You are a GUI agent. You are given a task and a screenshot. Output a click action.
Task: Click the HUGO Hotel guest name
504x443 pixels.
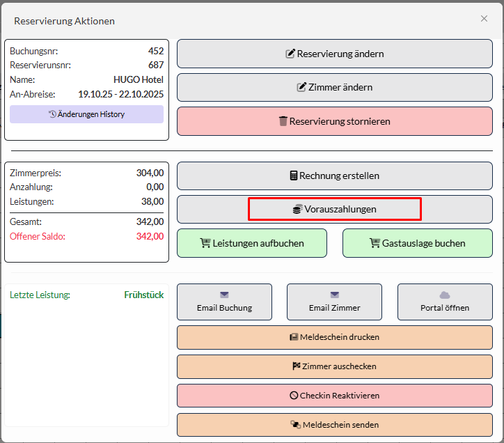pyautogui.click(x=139, y=79)
